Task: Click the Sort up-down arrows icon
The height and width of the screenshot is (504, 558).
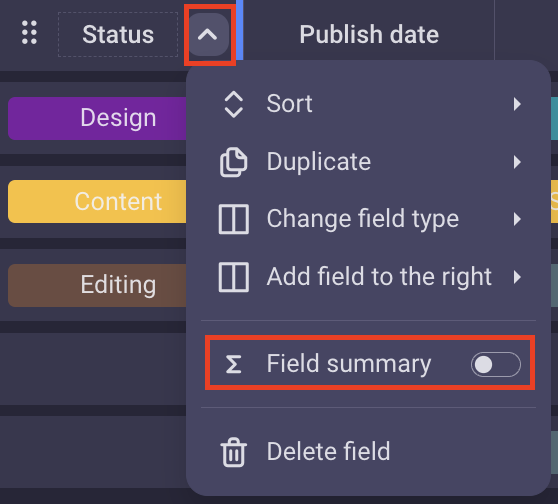Action: 233,104
